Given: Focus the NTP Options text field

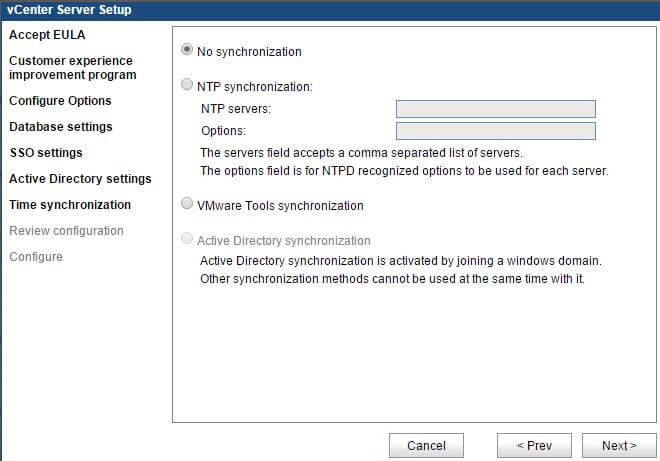Looking at the screenshot, I should tap(496, 131).
